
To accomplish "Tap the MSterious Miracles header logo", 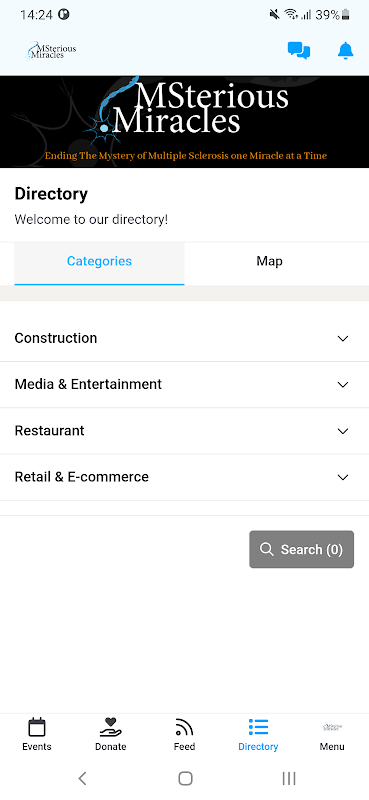I will pos(51,51).
